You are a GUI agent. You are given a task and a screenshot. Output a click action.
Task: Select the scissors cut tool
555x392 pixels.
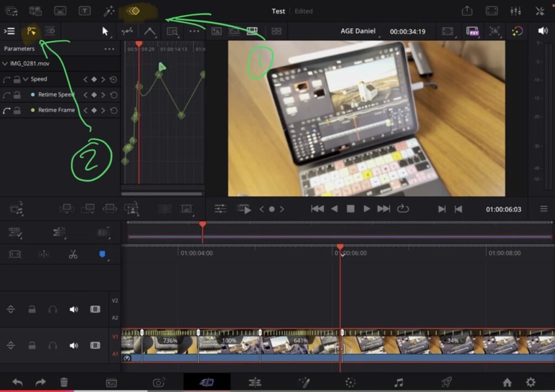point(73,254)
